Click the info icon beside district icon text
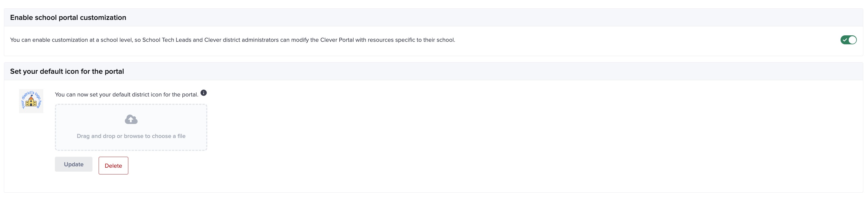Screen dimensions: 868x198 point(203,93)
